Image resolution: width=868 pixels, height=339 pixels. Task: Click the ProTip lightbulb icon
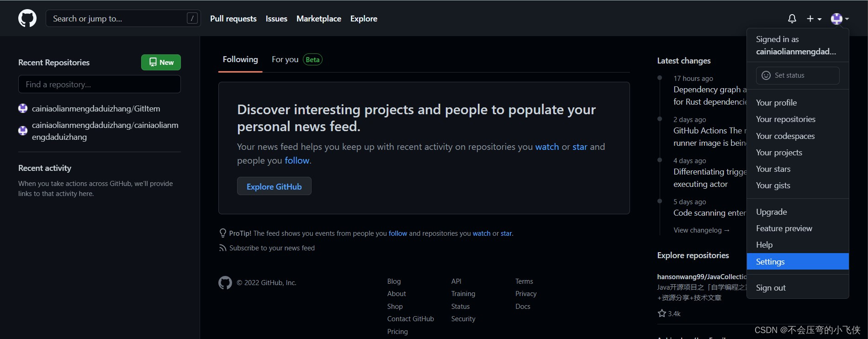pyautogui.click(x=223, y=233)
